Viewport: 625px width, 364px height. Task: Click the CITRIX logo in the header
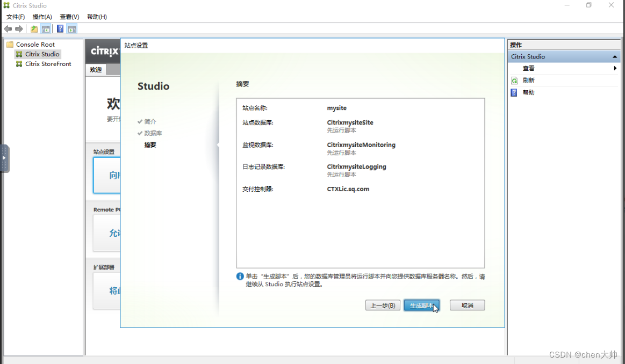104,51
